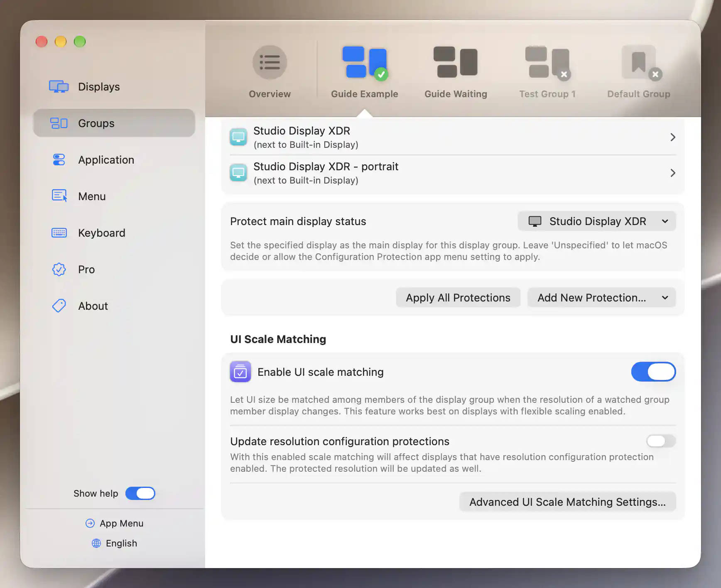Open the Add New Protection dropdown
This screenshot has height=588, width=721.
point(601,298)
